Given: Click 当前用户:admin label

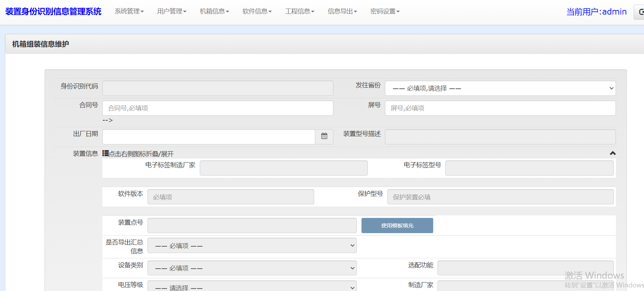Looking at the screenshot, I should pyautogui.click(x=596, y=12).
